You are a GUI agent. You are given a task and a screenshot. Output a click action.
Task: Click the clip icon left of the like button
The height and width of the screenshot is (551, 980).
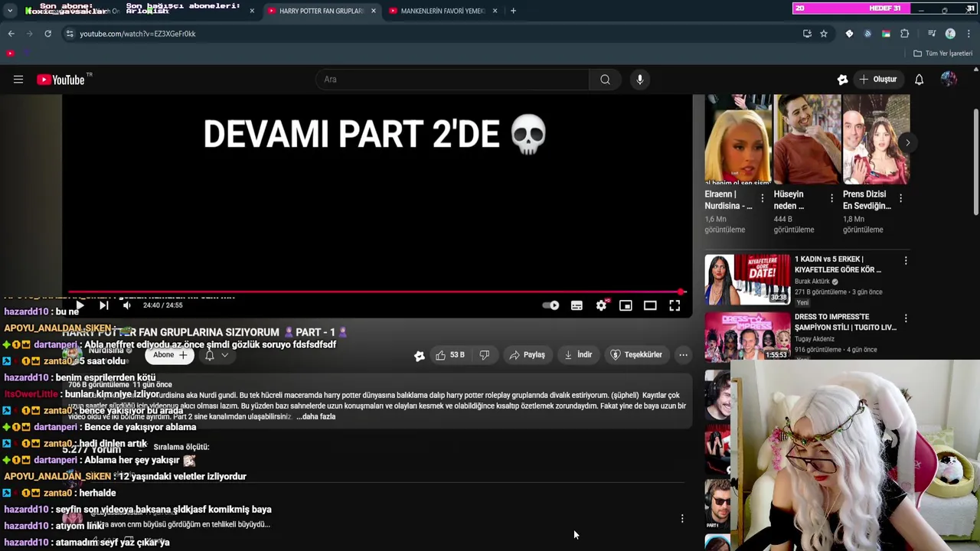tap(419, 356)
